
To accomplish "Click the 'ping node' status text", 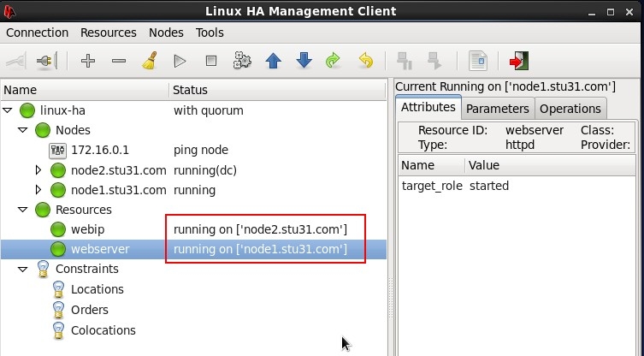I will (x=200, y=150).
